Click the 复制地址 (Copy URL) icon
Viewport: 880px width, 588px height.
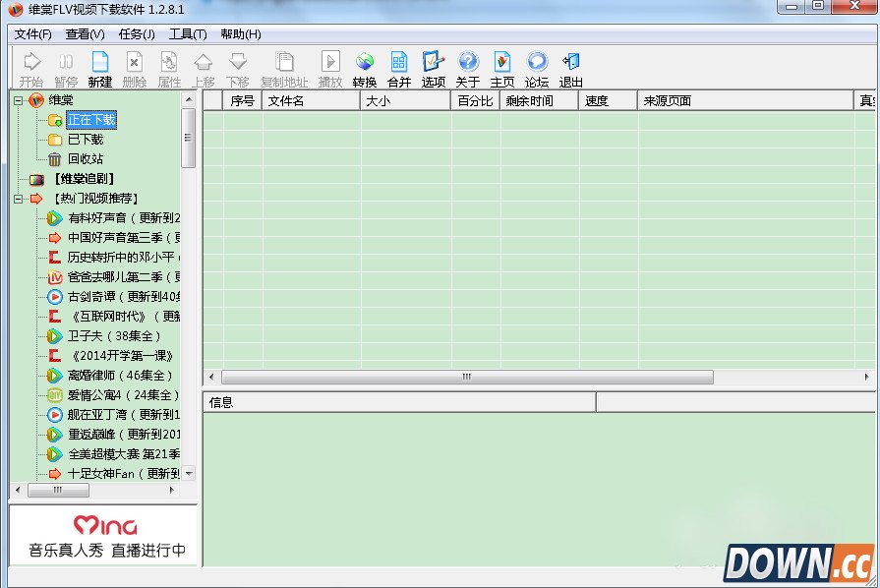point(284,66)
